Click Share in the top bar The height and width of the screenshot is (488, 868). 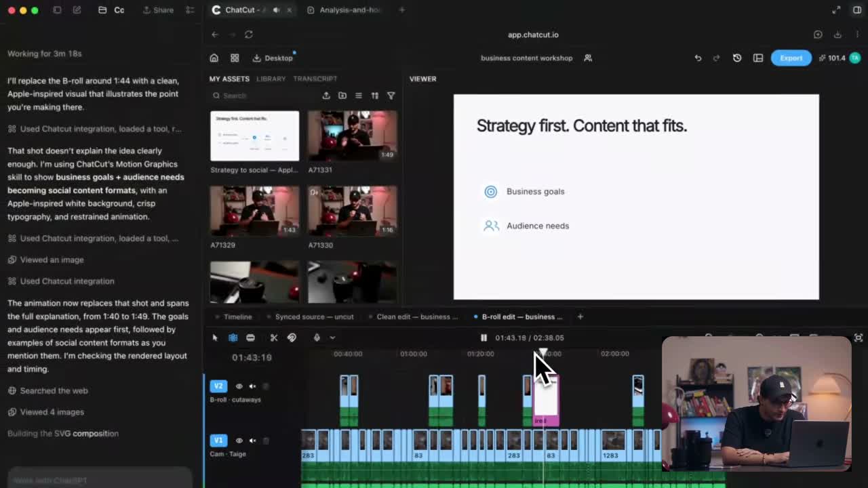[158, 10]
